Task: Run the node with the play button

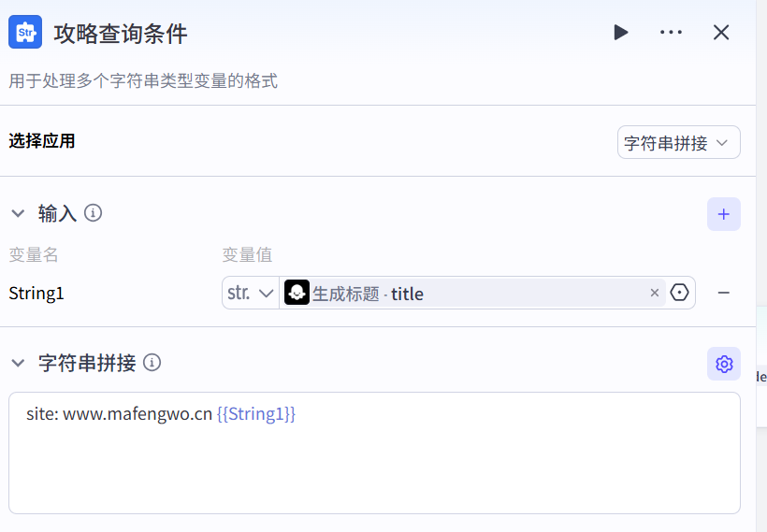Action: click(x=621, y=33)
